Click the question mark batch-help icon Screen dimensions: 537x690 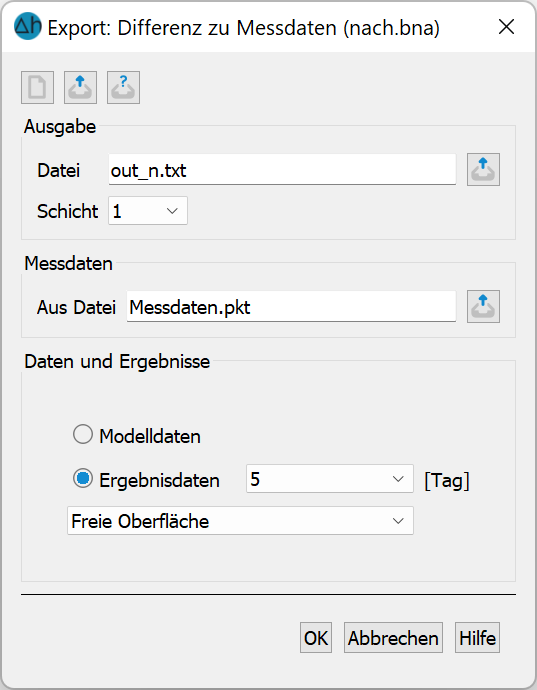123,88
